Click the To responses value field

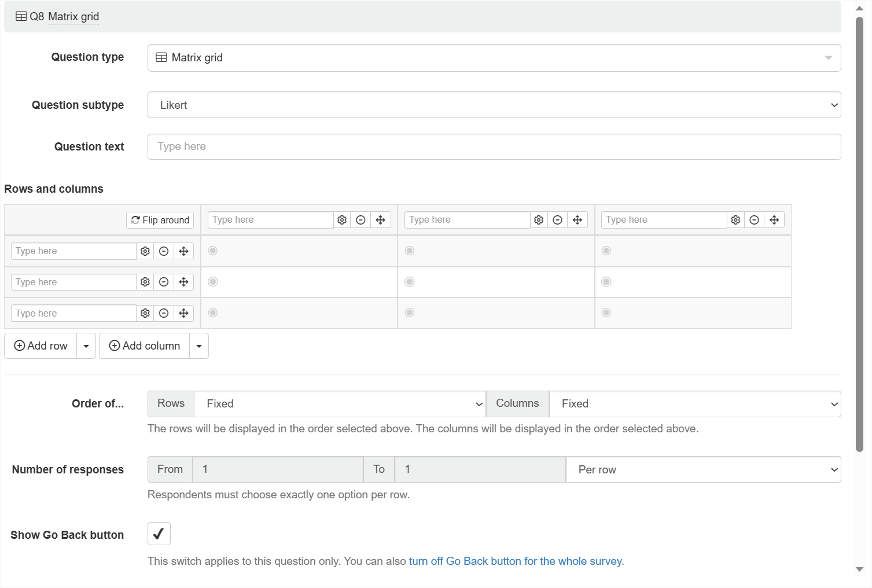tap(480, 469)
